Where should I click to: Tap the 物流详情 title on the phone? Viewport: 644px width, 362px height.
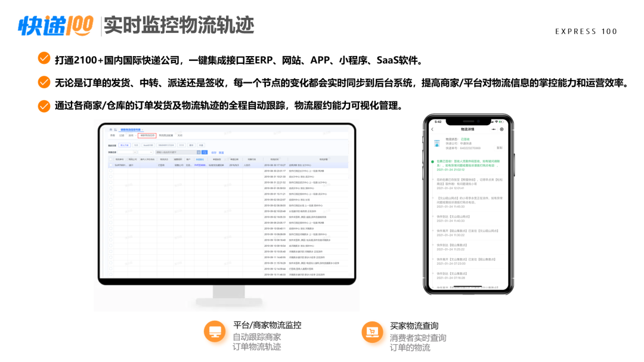pyautogui.click(x=467, y=129)
